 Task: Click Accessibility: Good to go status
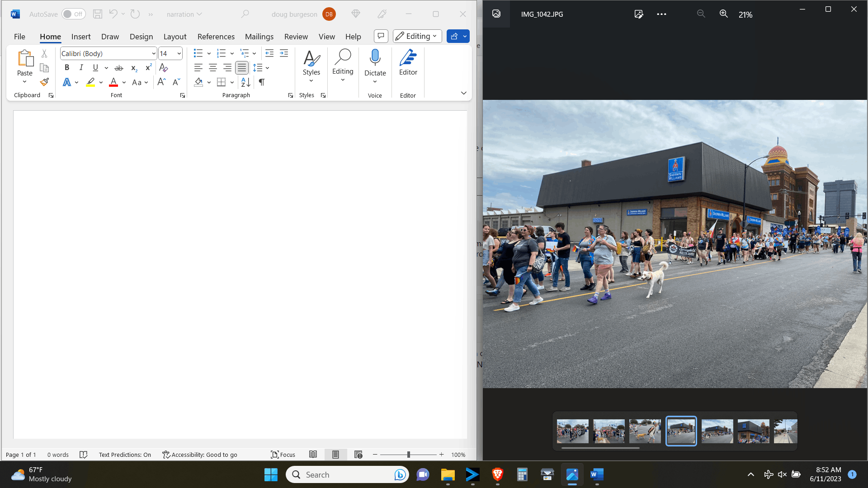coord(200,455)
